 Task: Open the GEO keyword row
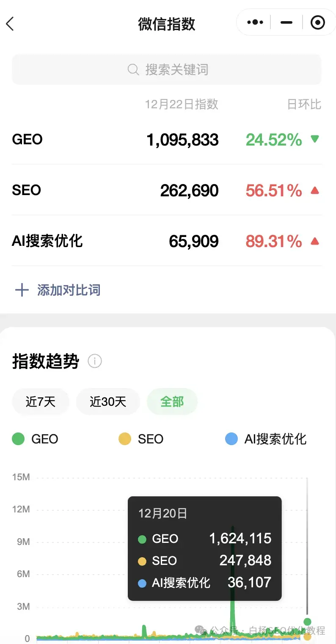(28, 139)
